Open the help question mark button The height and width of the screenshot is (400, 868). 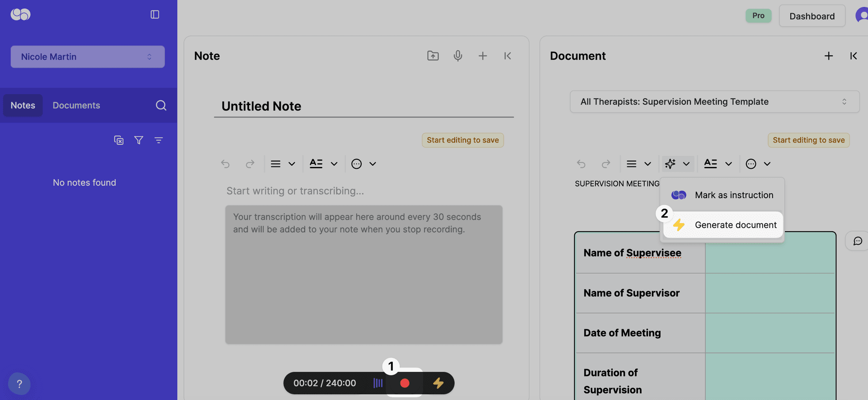(19, 384)
